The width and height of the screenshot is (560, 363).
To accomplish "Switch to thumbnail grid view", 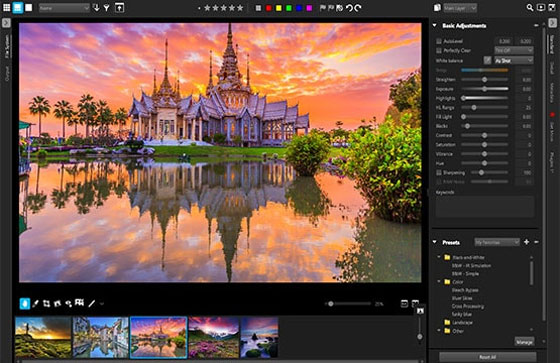I will pos(6,8).
